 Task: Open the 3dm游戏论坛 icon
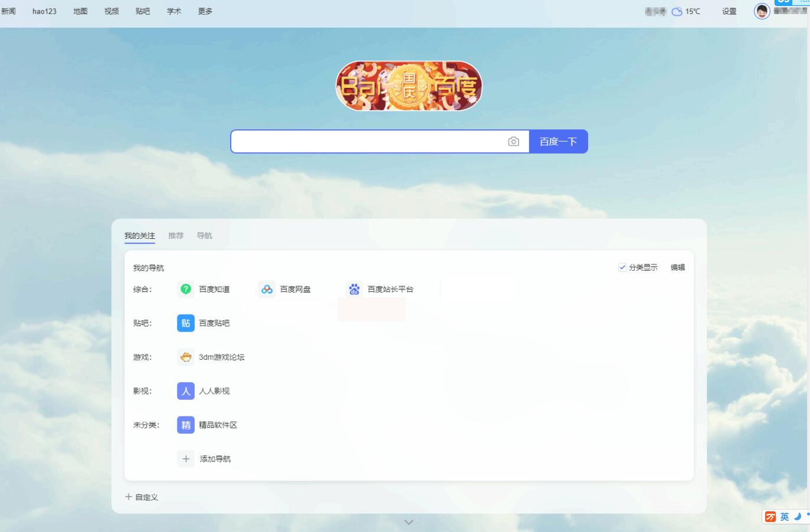pos(186,357)
